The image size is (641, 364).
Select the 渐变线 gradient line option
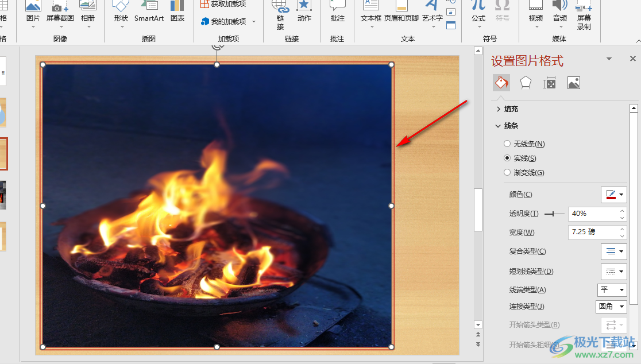(x=524, y=172)
